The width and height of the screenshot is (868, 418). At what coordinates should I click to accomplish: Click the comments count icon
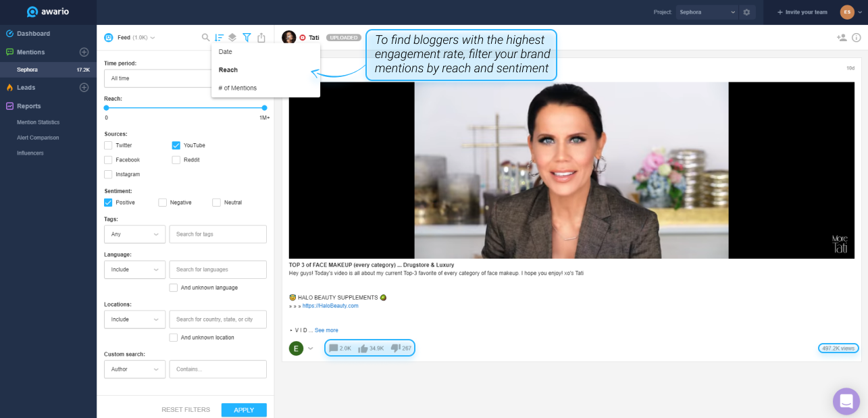tap(333, 348)
